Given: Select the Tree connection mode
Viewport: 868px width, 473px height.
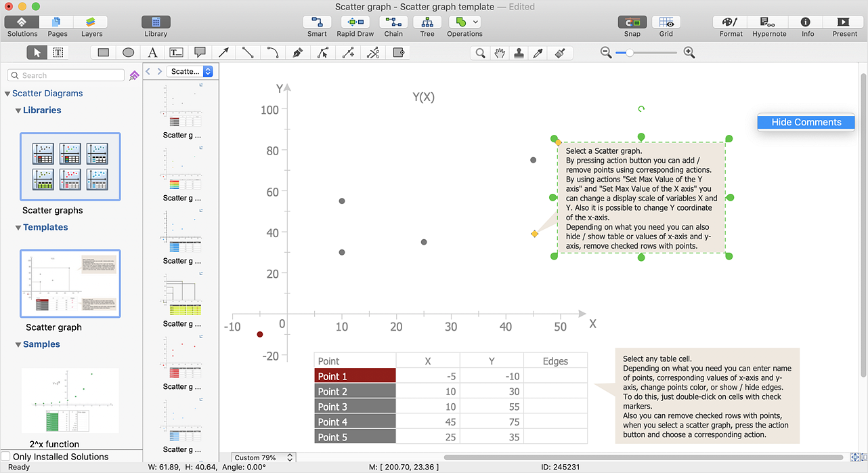Looking at the screenshot, I should (427, 22).
